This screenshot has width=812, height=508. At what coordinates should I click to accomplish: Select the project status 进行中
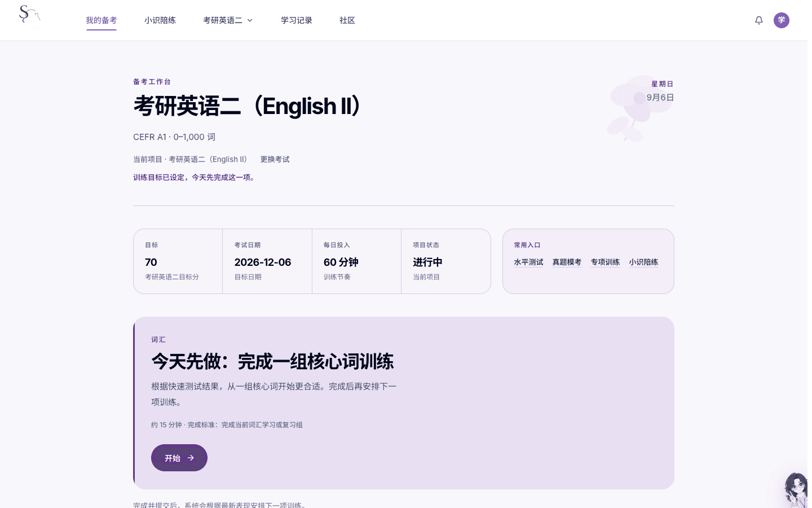[x=427, y=262]
